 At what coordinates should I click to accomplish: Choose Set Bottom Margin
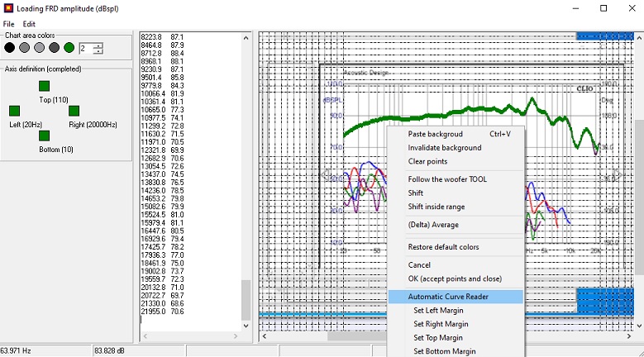click(x=456, y=351)
